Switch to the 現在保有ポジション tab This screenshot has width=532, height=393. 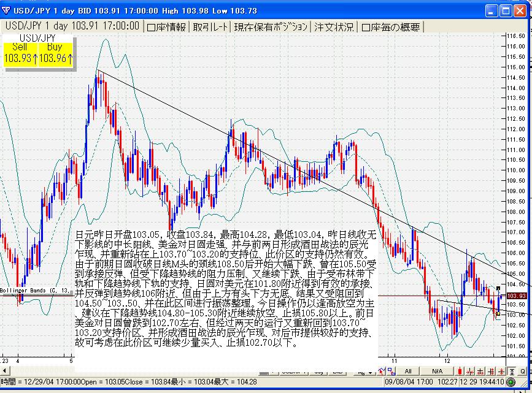coord(271,26)
